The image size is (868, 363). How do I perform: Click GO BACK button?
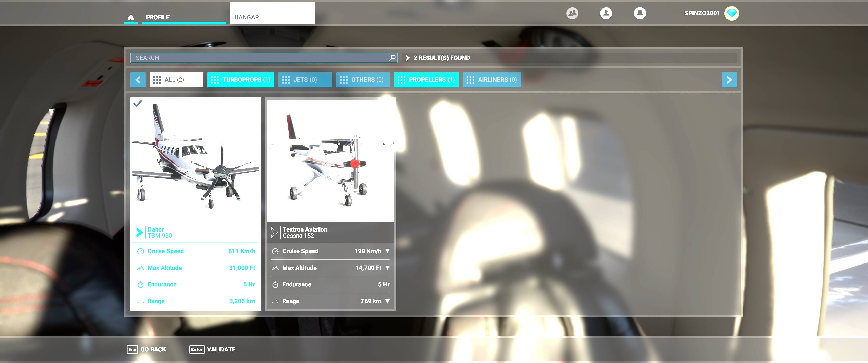(x=147, y=349)
